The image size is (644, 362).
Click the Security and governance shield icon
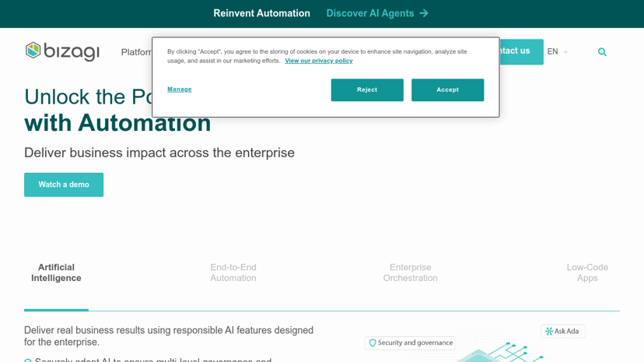click(373, 343)
